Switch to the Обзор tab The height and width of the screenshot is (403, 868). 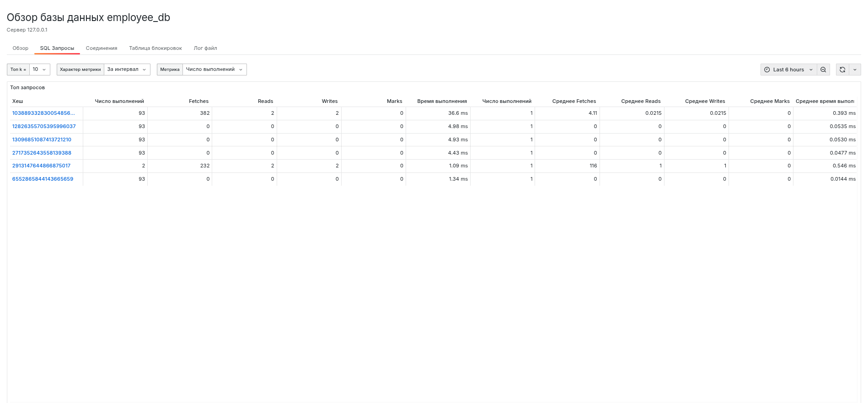pyautogui.click(x=21, y=48)
